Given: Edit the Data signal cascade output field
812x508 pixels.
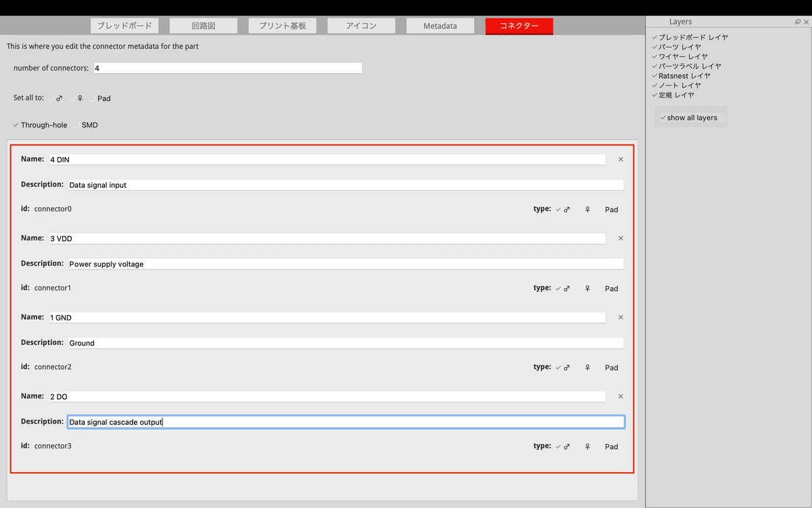Looking at the screenshot, I should (346, 422).
